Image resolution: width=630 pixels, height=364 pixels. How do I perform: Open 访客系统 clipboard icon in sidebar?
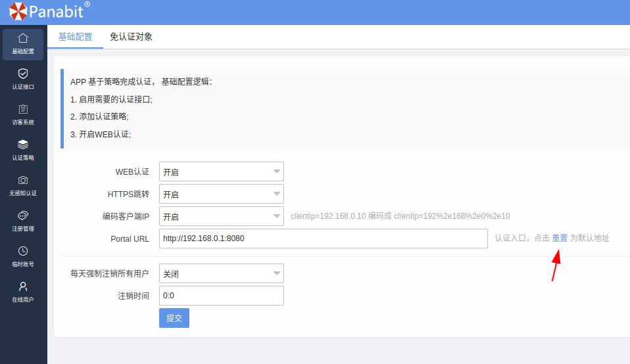click(23, 109)
